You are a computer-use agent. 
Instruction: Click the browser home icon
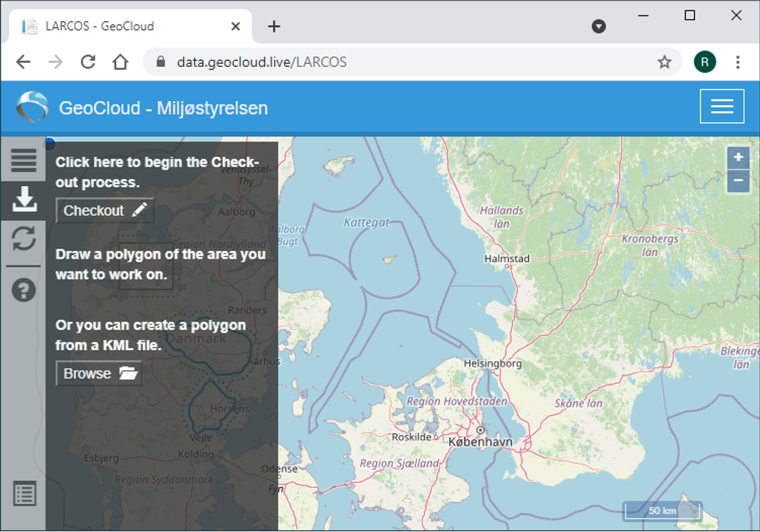120,62
